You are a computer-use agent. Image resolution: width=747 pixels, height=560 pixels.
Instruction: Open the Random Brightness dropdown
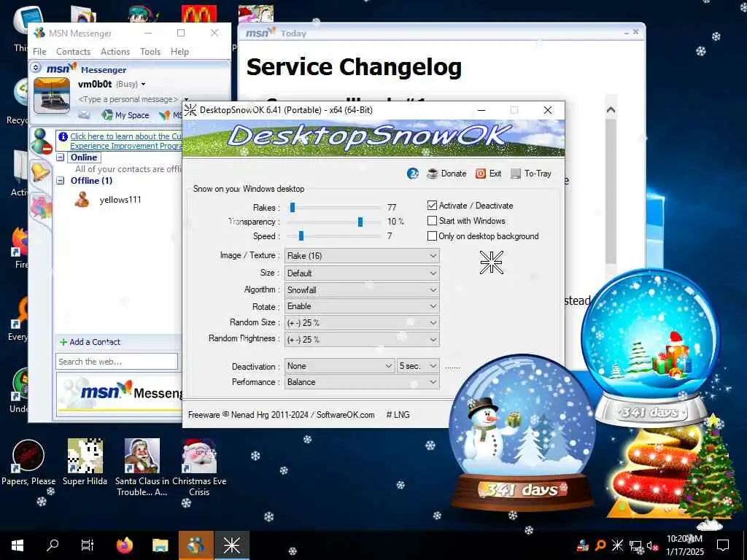pyautogui.click(x=362, y=340)
